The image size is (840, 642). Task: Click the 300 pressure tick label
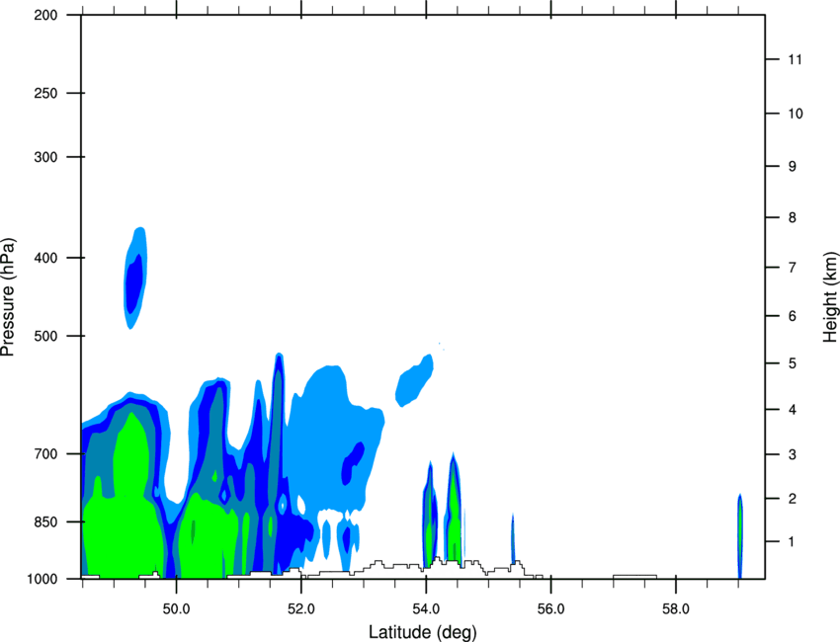pos(45,157)
